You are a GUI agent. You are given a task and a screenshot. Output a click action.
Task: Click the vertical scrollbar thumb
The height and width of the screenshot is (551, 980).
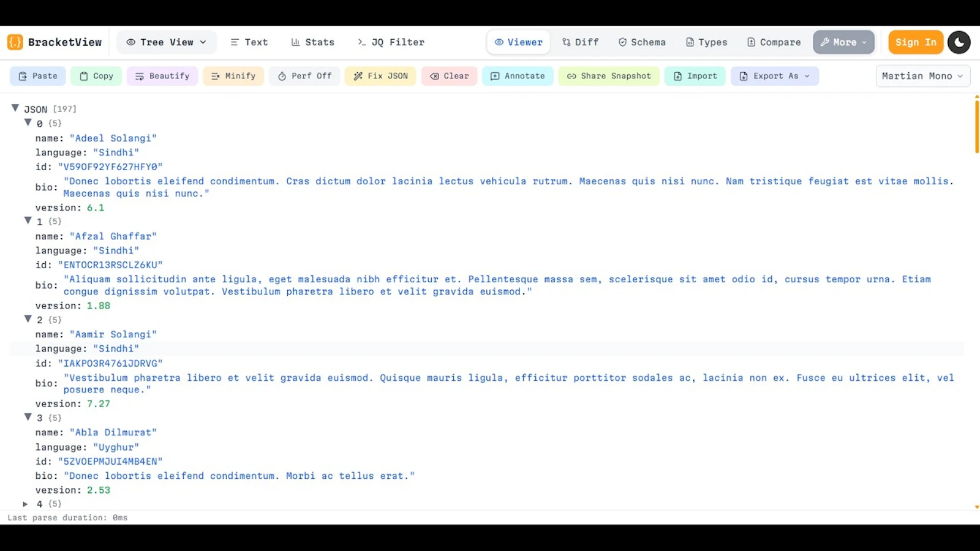click(x=977, y=126)
